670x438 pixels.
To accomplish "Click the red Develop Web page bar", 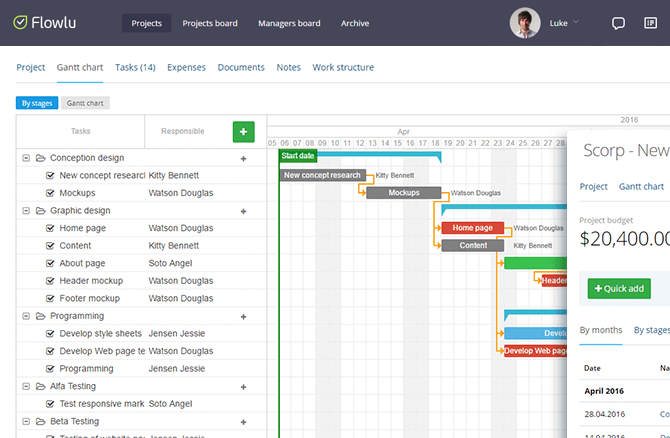I will pyautogui.click(x=535, y=351).
